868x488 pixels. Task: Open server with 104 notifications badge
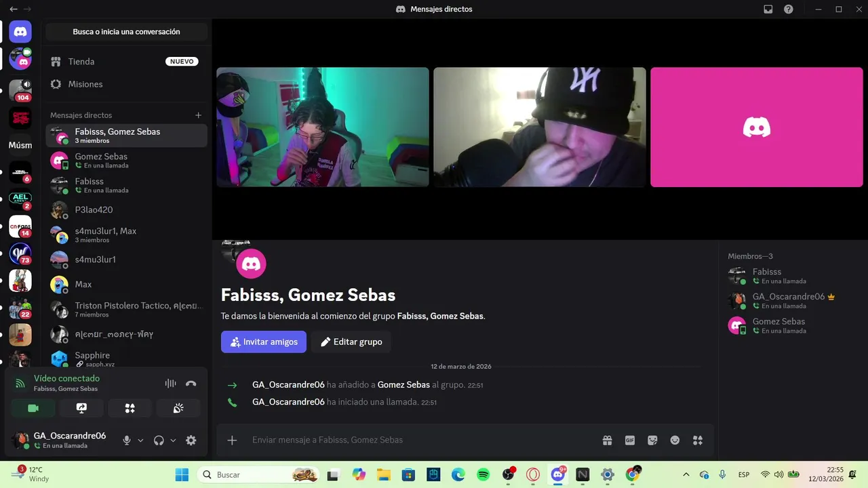tap(20, 90)
